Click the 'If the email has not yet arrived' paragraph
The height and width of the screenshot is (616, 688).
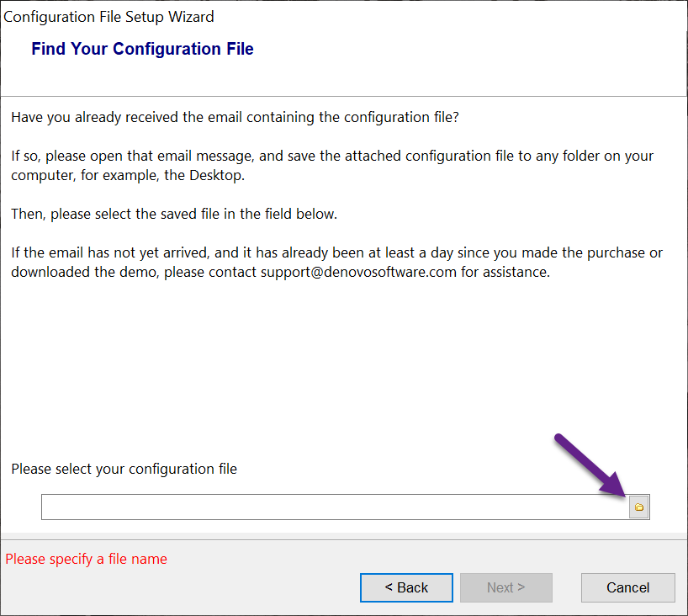(x=336, y=262)
